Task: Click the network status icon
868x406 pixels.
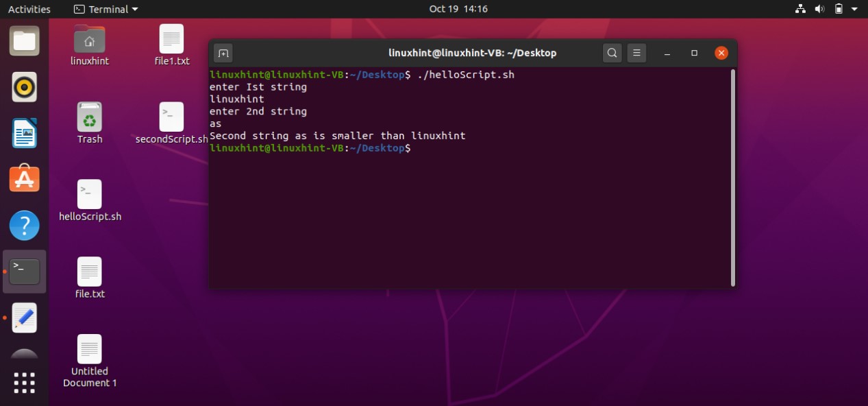Action: click(x=800, y=9)
